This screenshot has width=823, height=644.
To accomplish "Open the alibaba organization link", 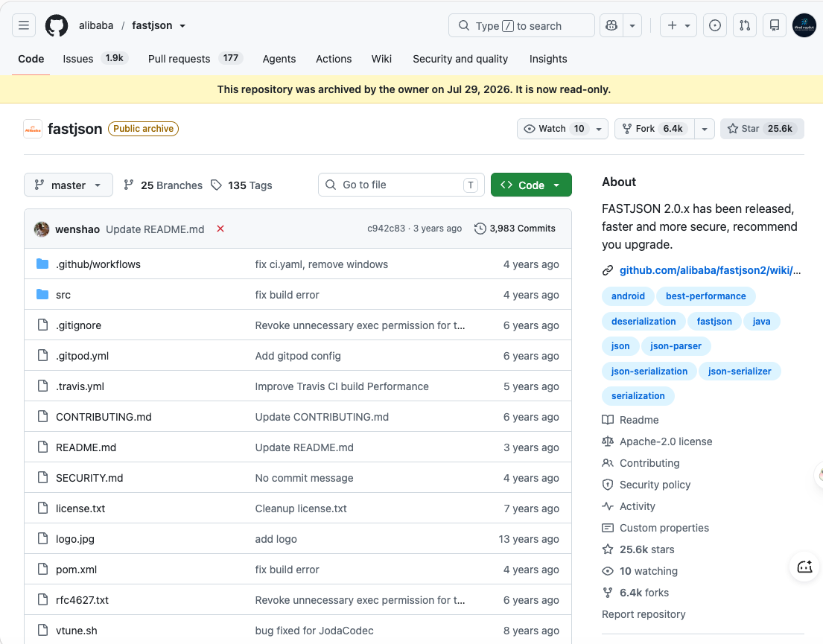I will click(96, 25).
